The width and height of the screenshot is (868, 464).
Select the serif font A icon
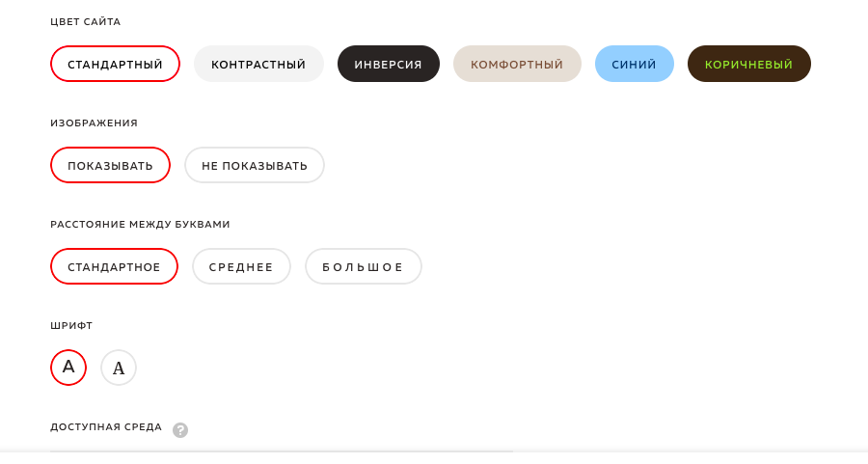[x=119, y=368]
